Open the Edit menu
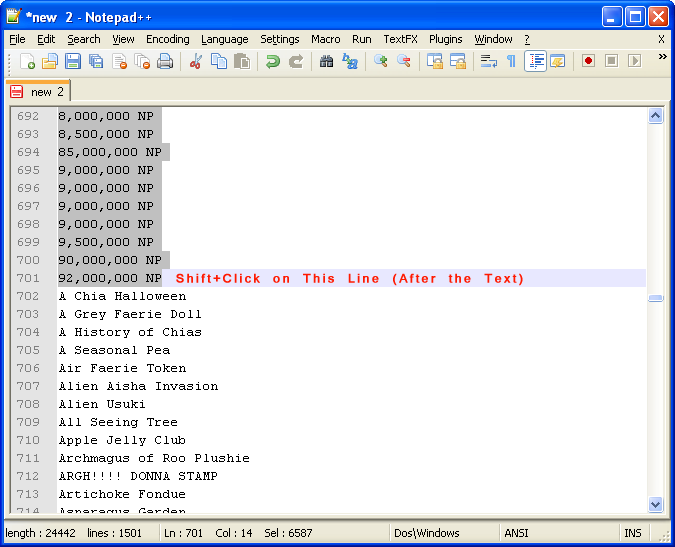This screenshot has width=675, height=547. [x=46, y=39]
